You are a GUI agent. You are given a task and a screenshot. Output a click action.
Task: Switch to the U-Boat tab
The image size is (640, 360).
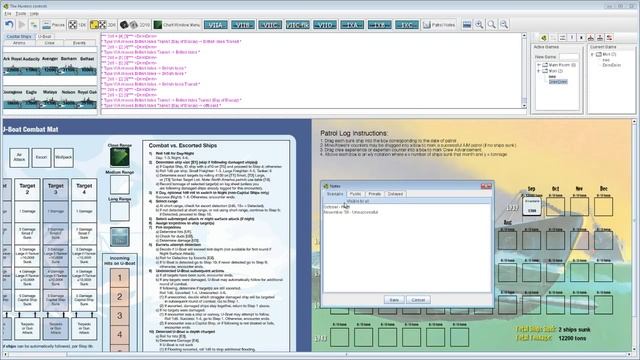click(44, 36)
